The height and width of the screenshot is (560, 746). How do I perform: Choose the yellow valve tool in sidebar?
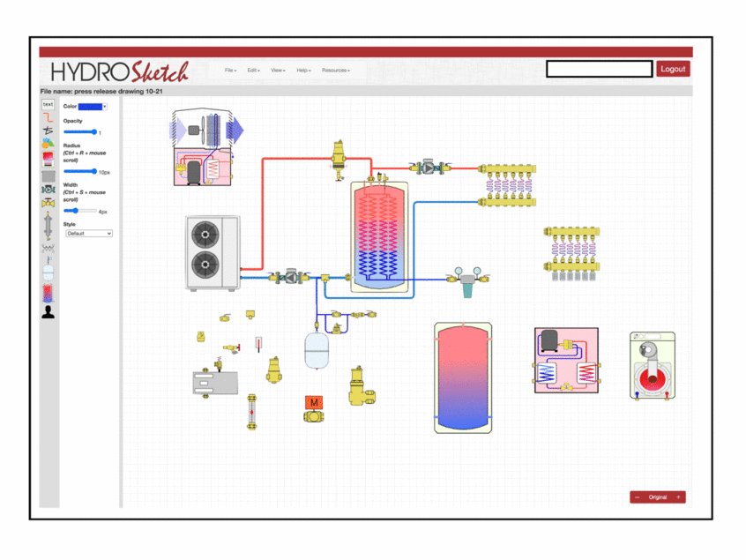48,204
